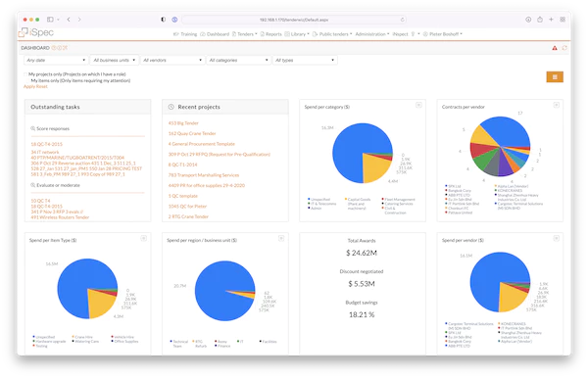The image size is (588, 378).
Task: Click the orange grid layout button
Action: pos(555,77)
